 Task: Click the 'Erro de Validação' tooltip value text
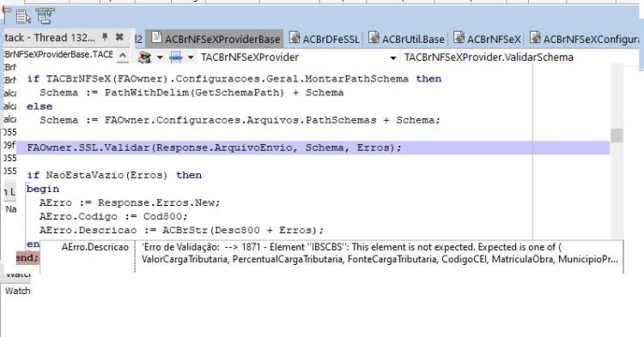(x=379, y=253)
